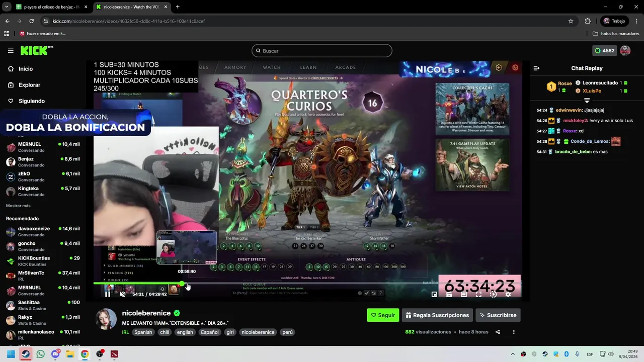Open recommended channel Sashittaa
644x362 pixels.
point(43,305)
